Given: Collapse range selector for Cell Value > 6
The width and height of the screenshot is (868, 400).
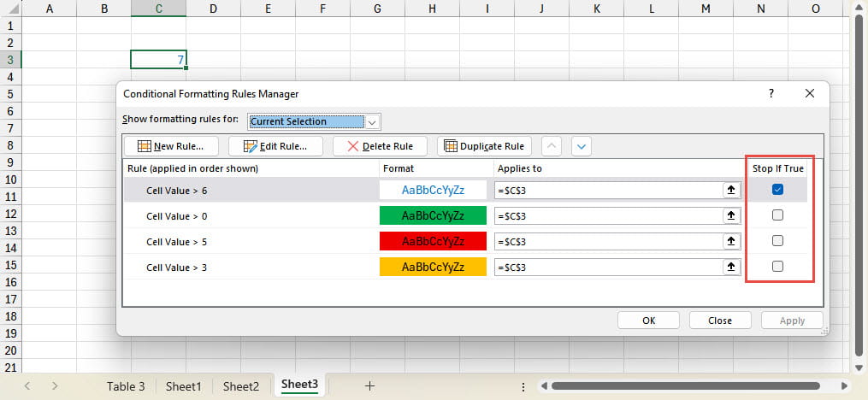Looking at the screenshot, I should 732,190.
